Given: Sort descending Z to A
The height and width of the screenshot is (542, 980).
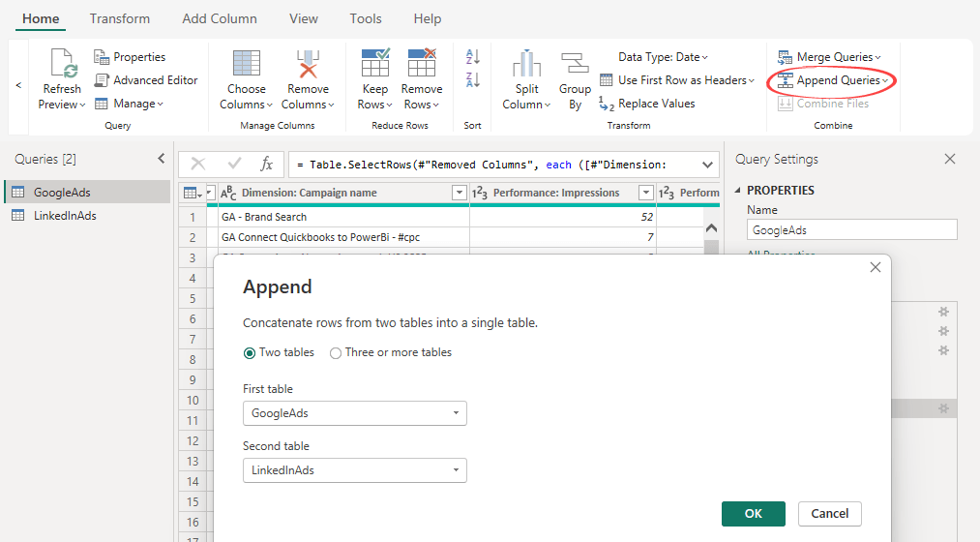Looking at the screenshot, I should [472, 80].
